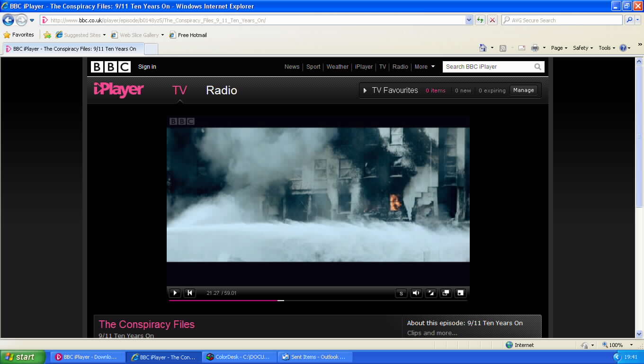This screenshot has height=364, width=644.
Task: Open the recent pages dropdown arrow
Action: tap(32, 20)
